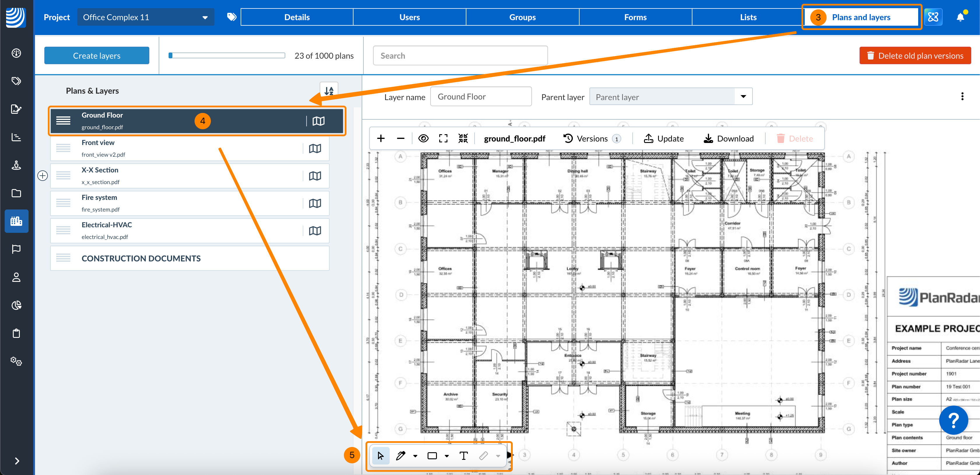Open the PlanRadar logo home

(16, 17)
